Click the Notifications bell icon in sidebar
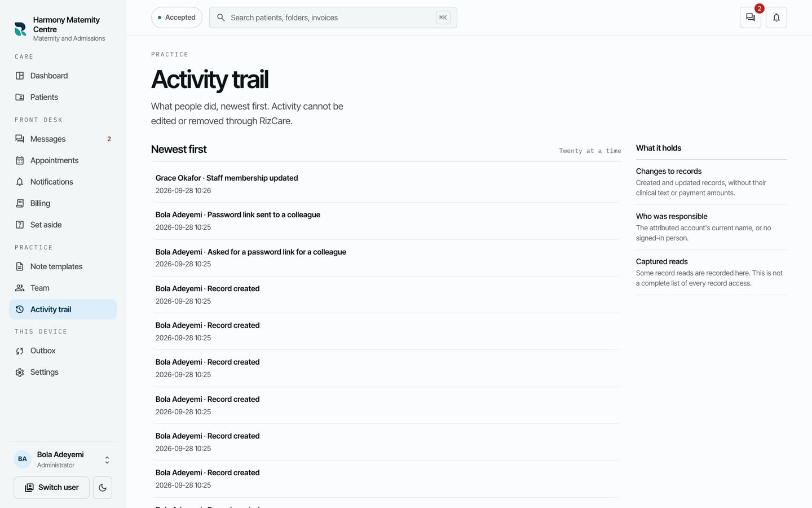 [20, 182]
